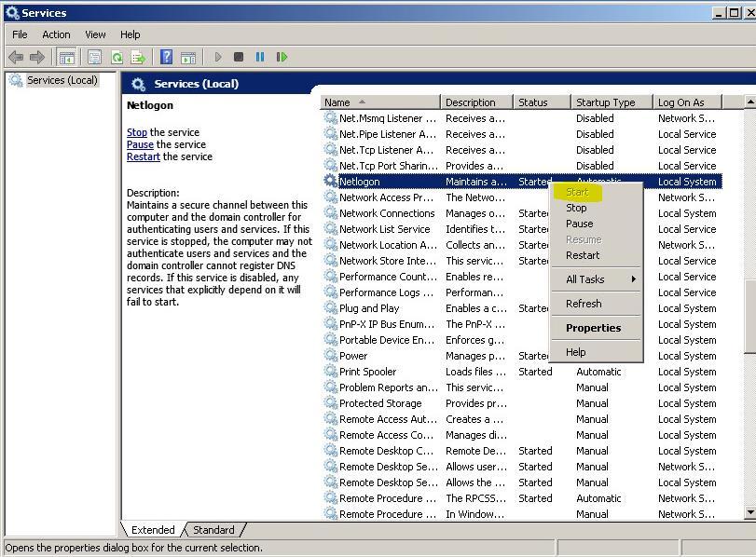The height and width of the screenshot is (557, 756).
Task: Select the Net.Tcp Port Sharing service row
Action: point(523,166)
